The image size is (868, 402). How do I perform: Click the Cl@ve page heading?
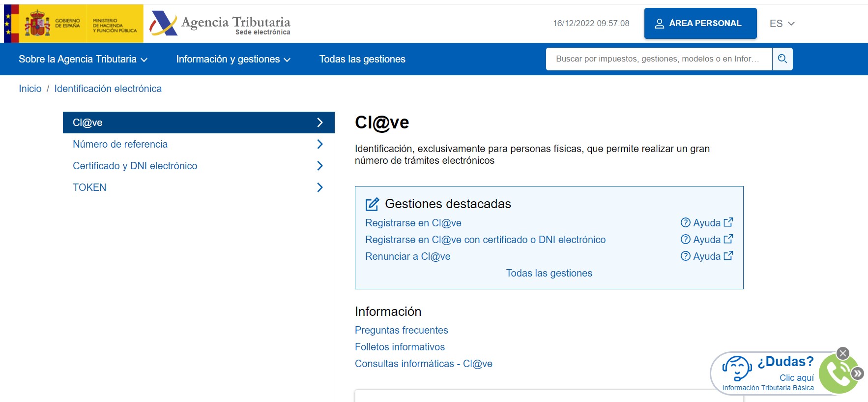pyautogui.click(x=382, y=123)
